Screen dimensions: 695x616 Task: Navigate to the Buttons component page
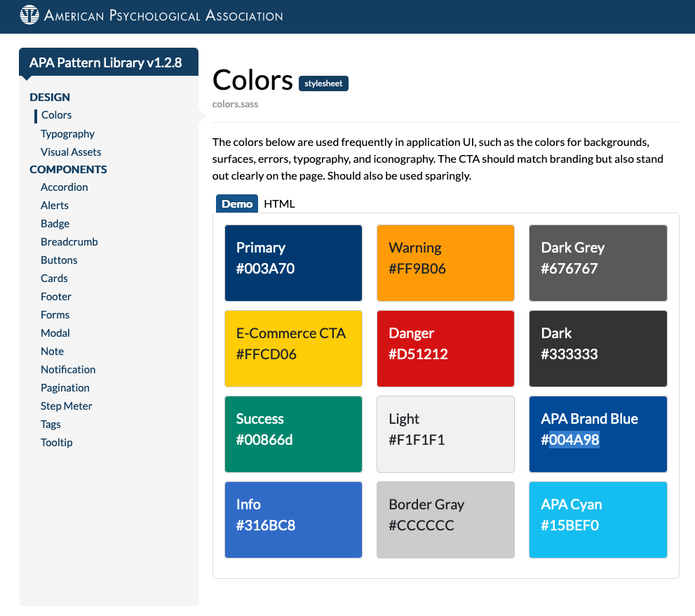pos(59,260)
